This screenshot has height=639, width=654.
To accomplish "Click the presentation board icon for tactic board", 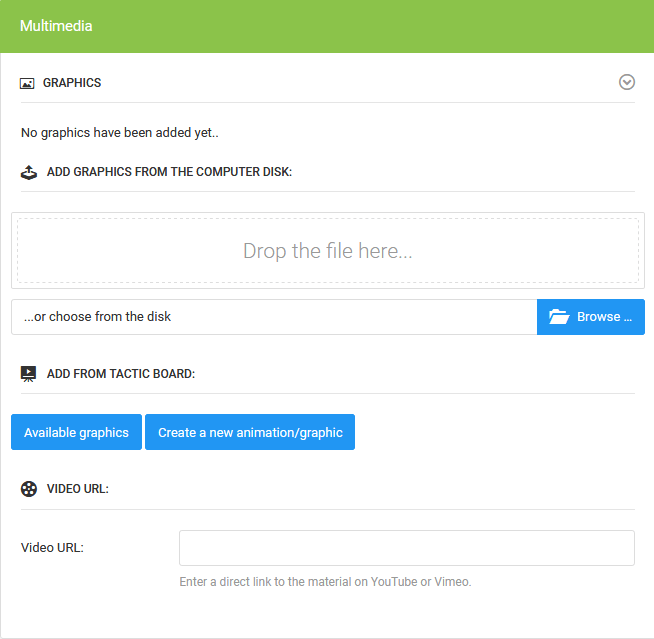I will coord(29,374).
